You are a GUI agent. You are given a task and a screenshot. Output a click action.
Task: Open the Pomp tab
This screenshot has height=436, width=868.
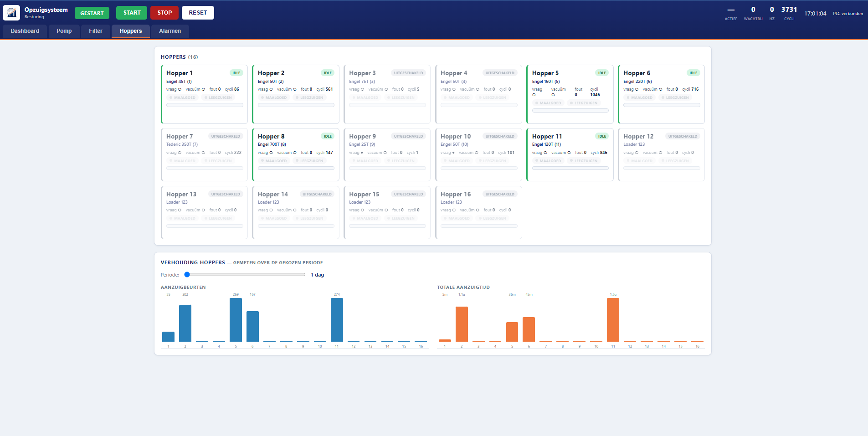(64, 31)
